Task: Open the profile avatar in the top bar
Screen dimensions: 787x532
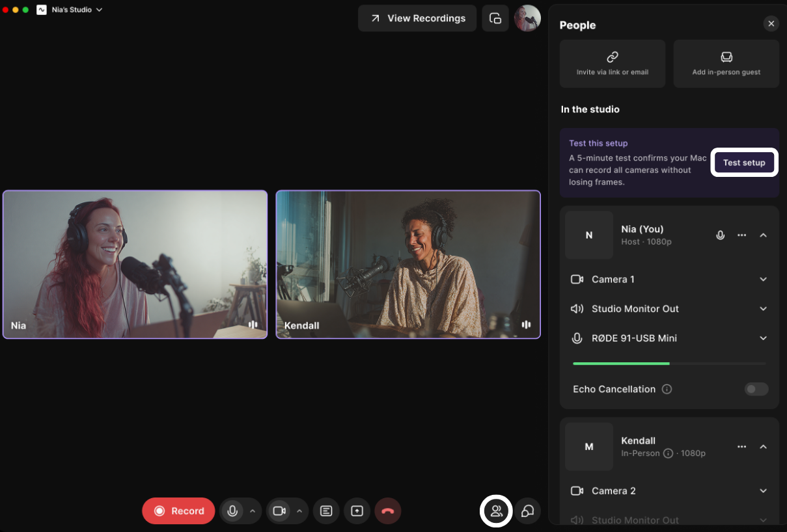Action: coord(527,18)
